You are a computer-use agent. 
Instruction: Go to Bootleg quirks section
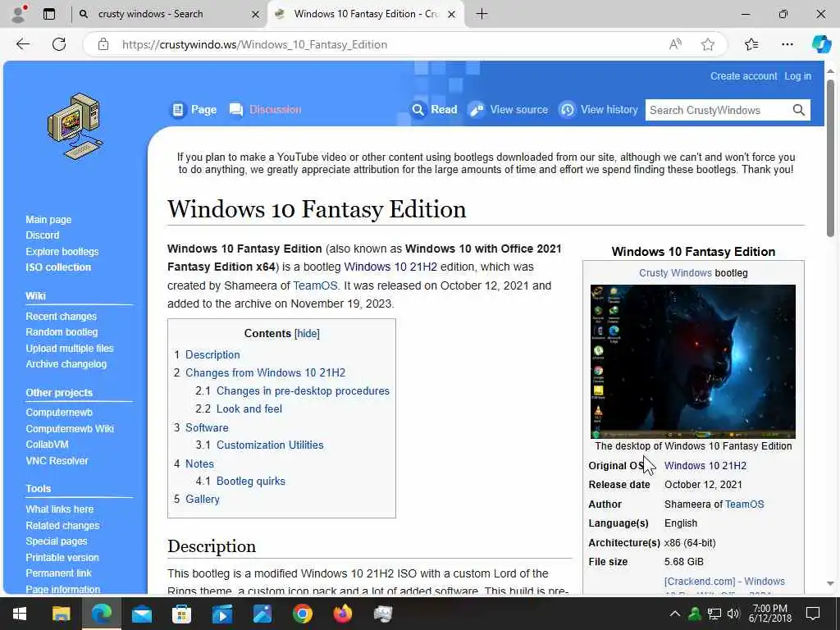(x=251, y=481)
